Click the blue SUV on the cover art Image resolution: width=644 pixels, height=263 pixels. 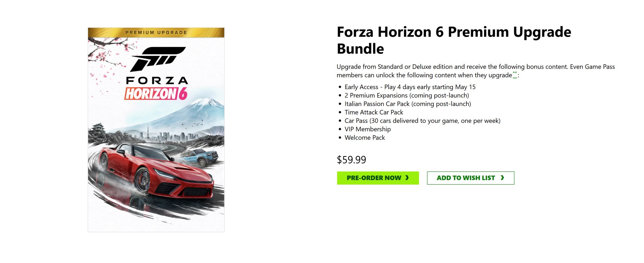pos(200,157)
